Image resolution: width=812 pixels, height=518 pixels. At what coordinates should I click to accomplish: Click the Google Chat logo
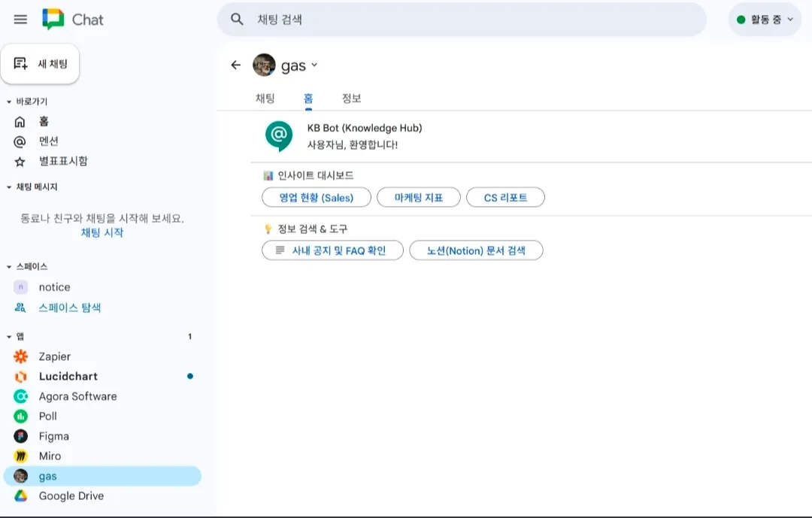pos(53,20)
